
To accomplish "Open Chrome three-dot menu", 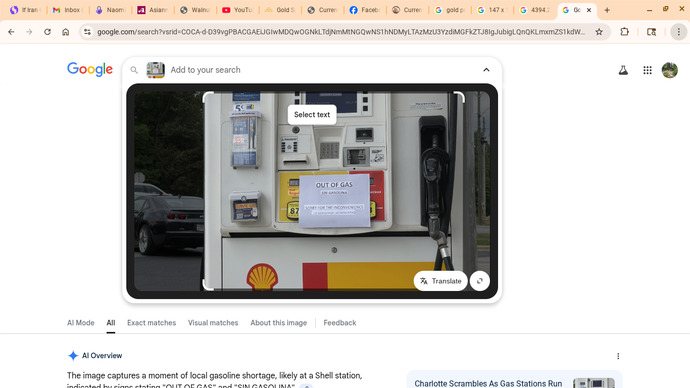I will (x=679, y=32).
